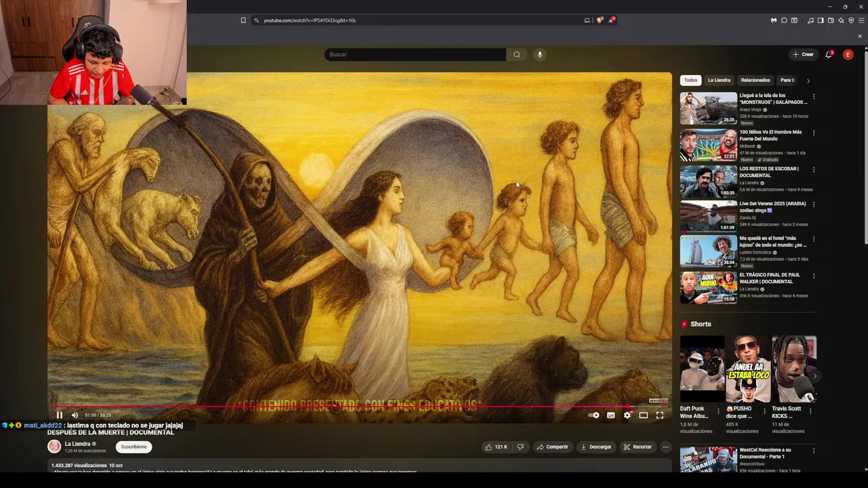Seek on the red video progress bar
Viewport: 868px width, 488px height.
359,407
